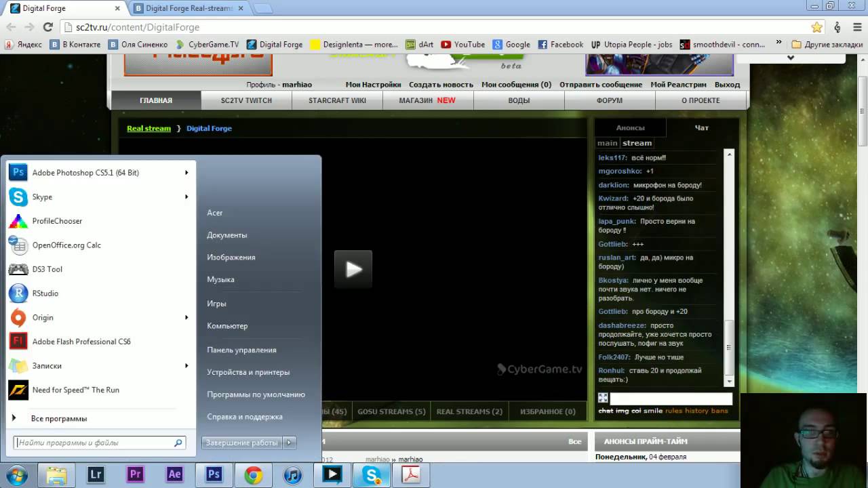Screen dimensions: 868x488
Task: Open Adobe Photoshop CS5.1 from Start menu
Action: pyautogui.click(x=100, y=173)
